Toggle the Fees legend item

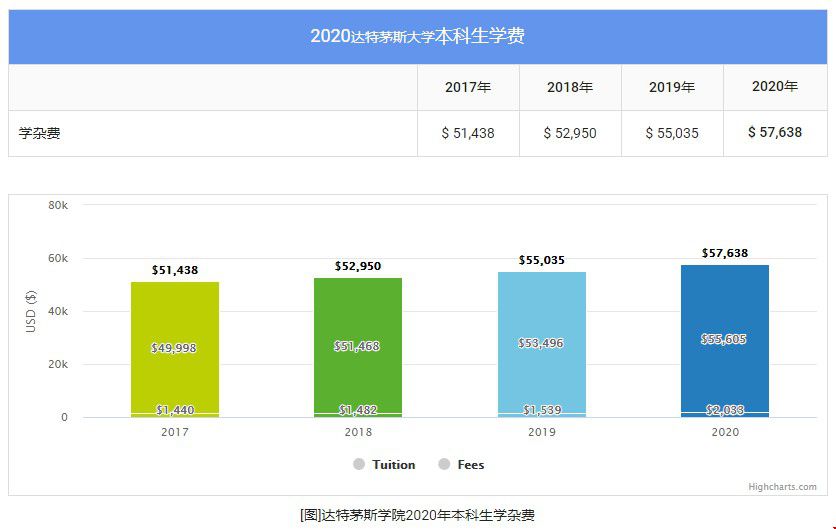click(x=461, y=464)
